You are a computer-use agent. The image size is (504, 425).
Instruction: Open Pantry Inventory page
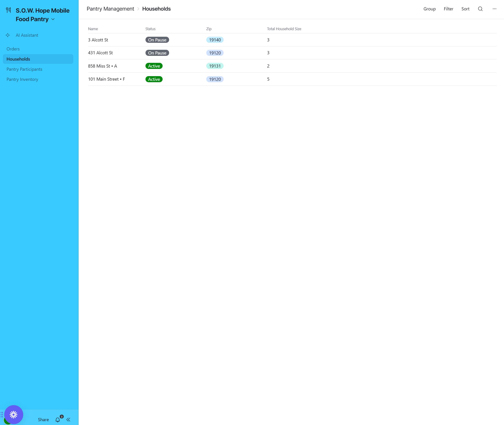(x=22, y=79)
